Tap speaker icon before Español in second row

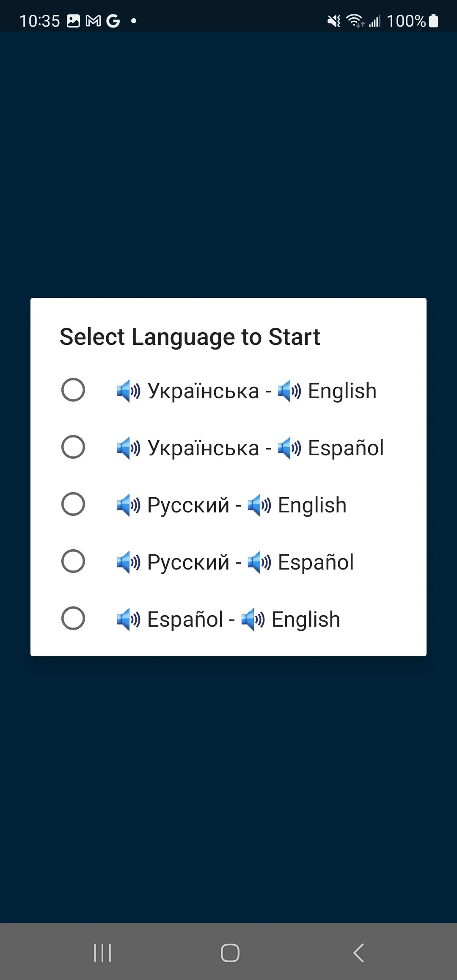[x=289, y=448]
